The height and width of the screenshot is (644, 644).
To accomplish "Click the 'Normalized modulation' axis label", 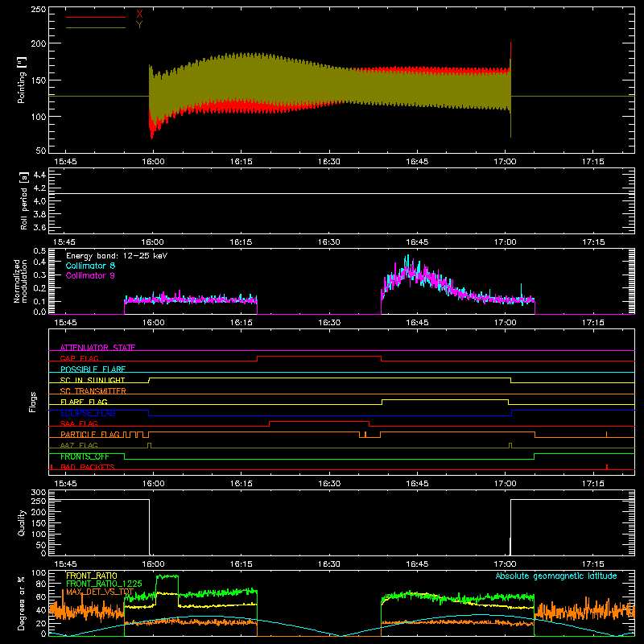I will point(21,281).
